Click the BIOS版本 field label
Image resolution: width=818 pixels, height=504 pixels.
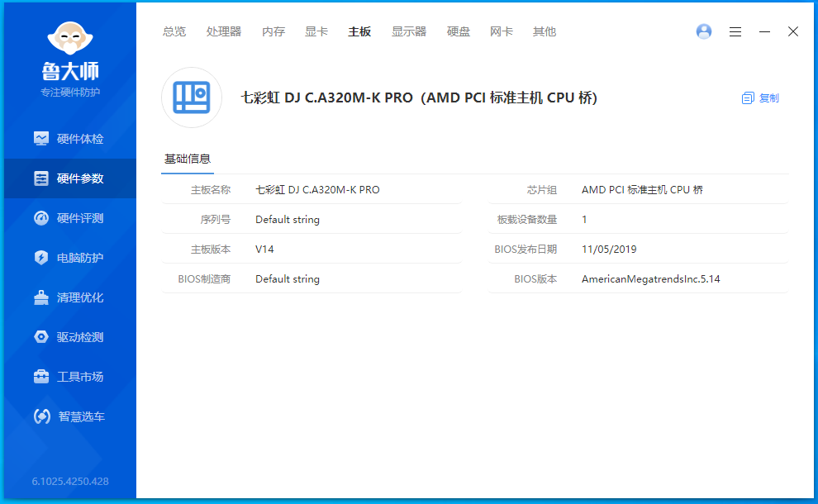tap(535, 279)
